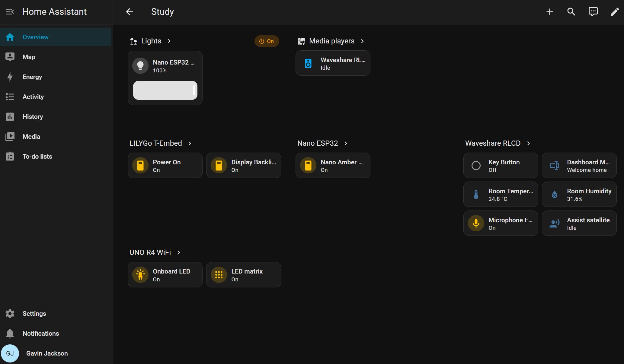
Task: Open Room Temperature 24.8 °C card
Action: [501, 195]
